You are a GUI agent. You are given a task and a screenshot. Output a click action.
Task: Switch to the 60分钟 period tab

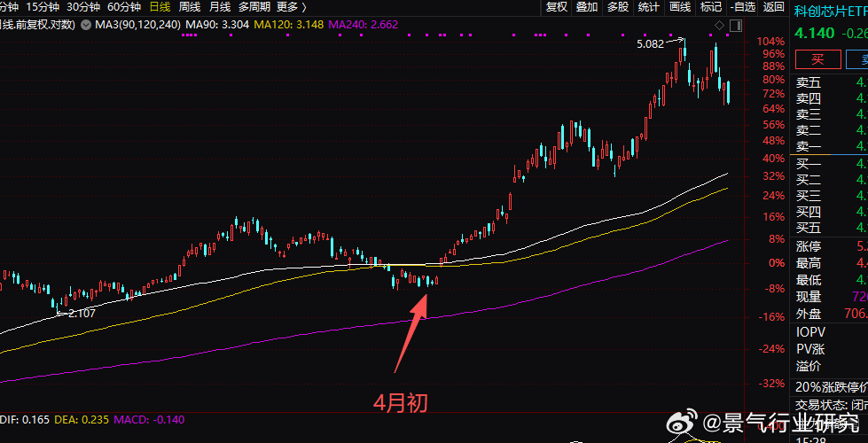coord(123,7)
